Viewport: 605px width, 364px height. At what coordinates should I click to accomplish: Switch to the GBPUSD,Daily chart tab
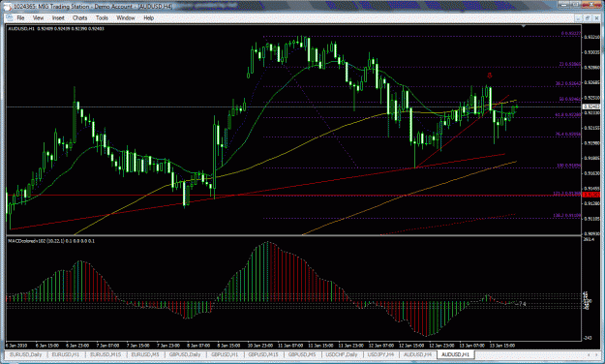pyautogui.click(x=185, y=354)
